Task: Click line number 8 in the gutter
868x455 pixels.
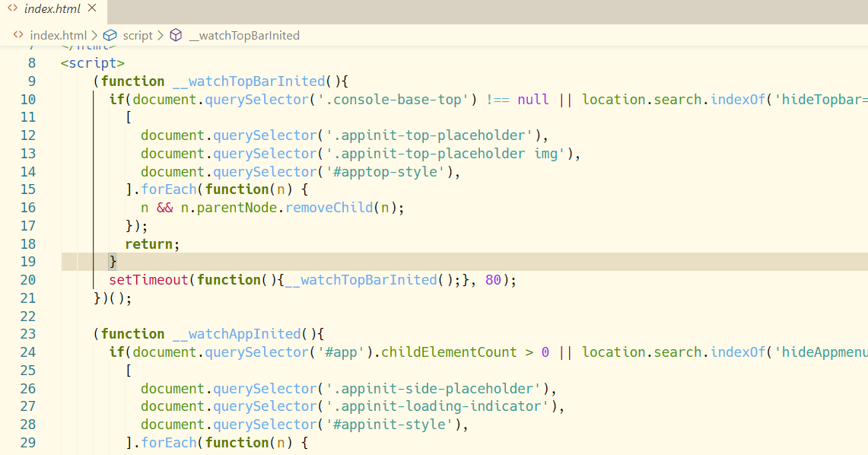Action: click(31, 63)
